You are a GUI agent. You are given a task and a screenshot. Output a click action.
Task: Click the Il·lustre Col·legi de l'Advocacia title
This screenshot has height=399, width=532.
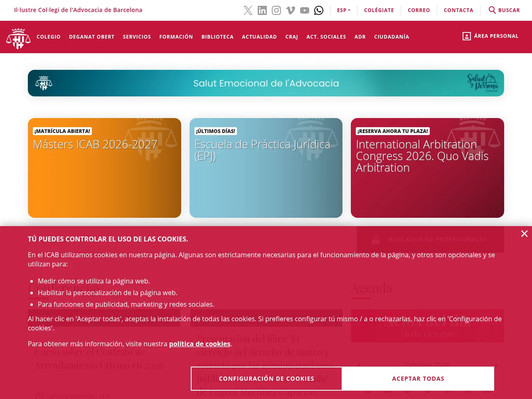[x=78, y=10]
